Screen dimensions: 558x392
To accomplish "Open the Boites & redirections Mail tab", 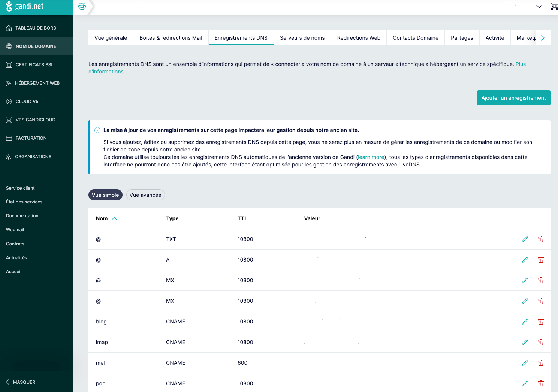I will click(171, 38).
